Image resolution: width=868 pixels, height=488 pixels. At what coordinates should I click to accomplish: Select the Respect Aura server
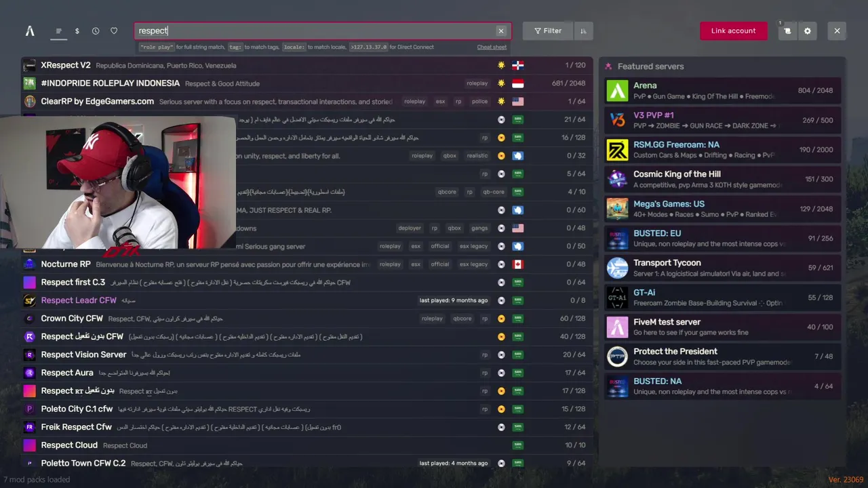click(307, 373)
